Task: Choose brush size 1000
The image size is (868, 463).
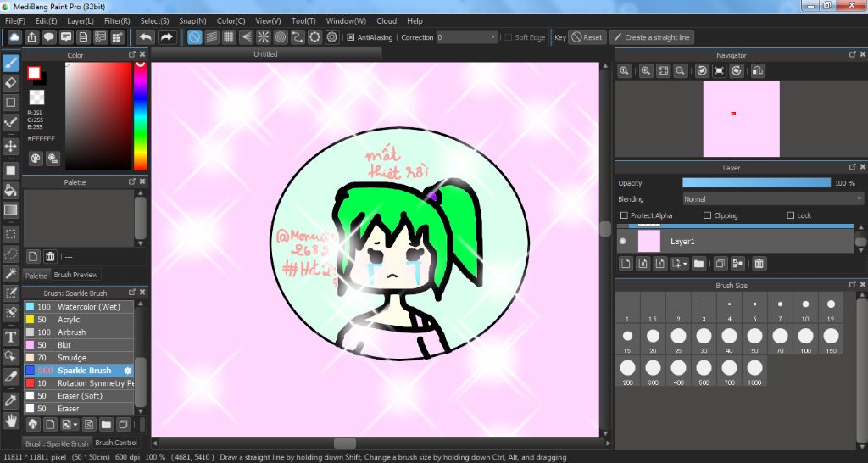Action: [754, 371]
